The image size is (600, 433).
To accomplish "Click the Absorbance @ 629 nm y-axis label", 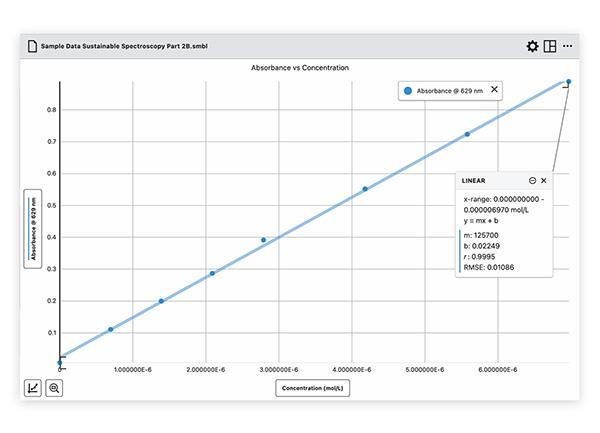I will point(33,226).
